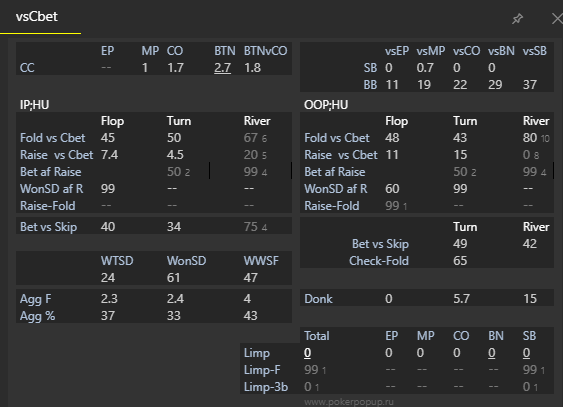
Task: Click the BB vsSB value 37
Action: click(x=530, y=85)
